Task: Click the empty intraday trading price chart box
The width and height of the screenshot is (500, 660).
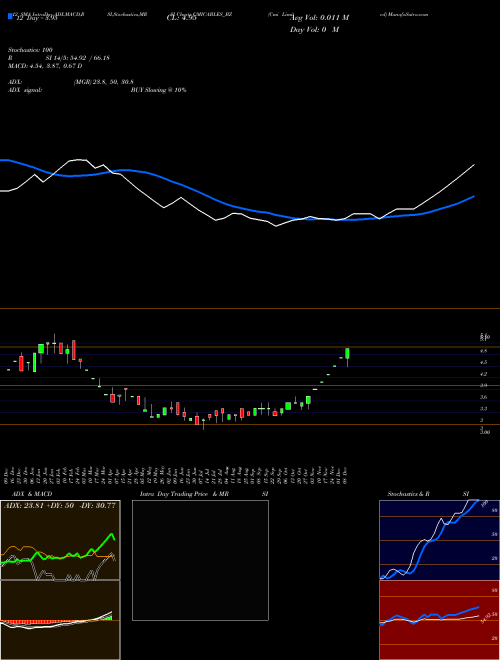Action: (200, 560)
